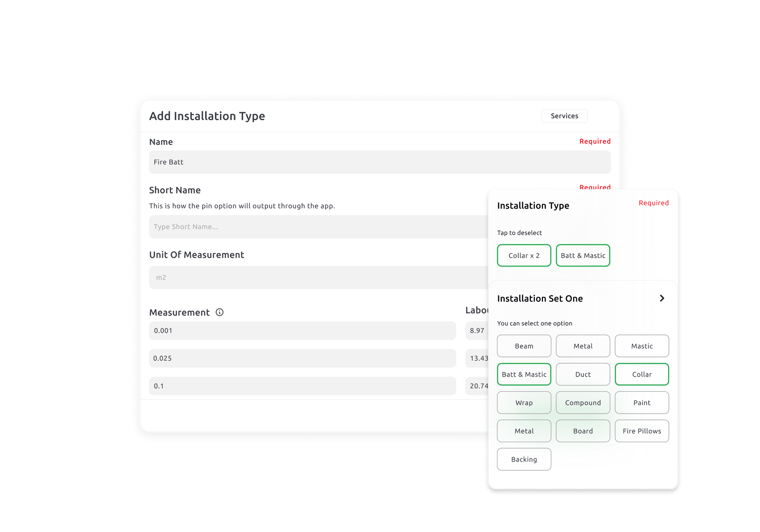Deselect the Collar x 2 chip
Image resolution: width=760 pixels, height=532 pixels.
(524, 255)
